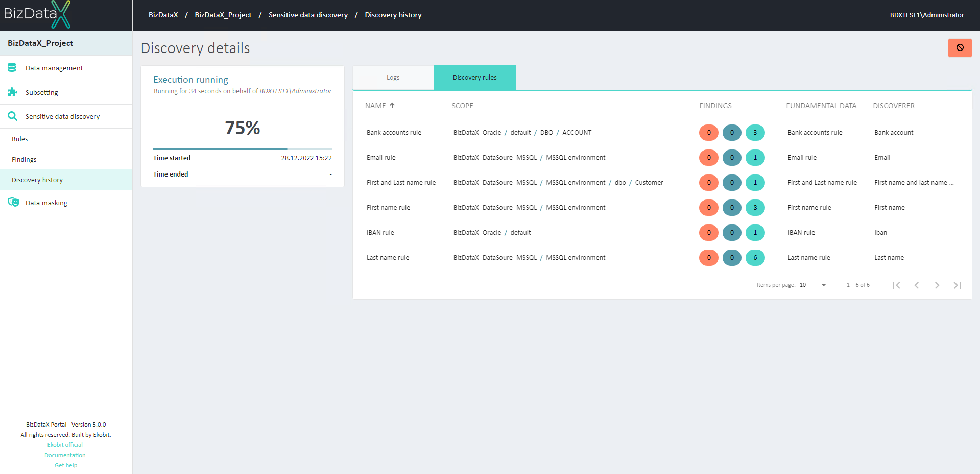Click 'First name rule' name cell
The height and width of the screenshot is (474, 980).
pyautogui.click(x=388, y=207)
